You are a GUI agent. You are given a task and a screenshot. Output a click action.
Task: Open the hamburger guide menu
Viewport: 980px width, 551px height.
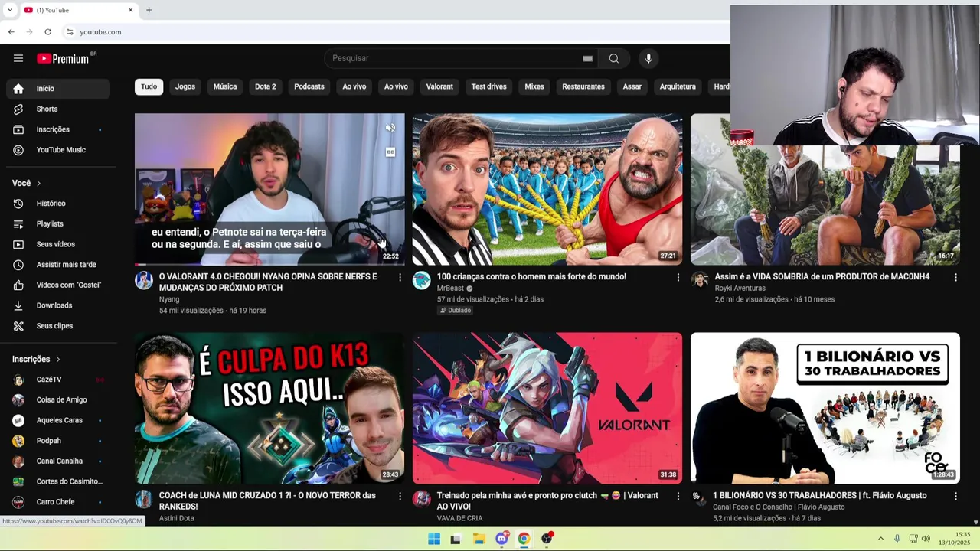pos(18,58)
